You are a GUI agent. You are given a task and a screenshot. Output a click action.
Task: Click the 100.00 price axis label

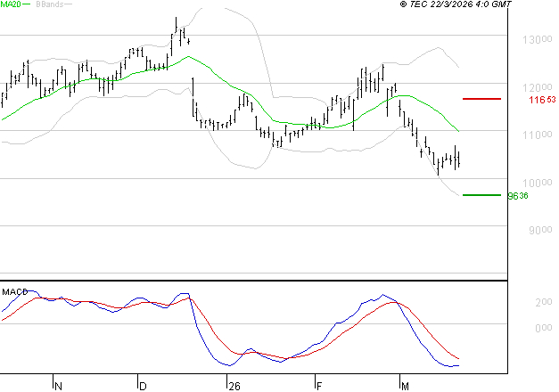(x=538, y=183)
